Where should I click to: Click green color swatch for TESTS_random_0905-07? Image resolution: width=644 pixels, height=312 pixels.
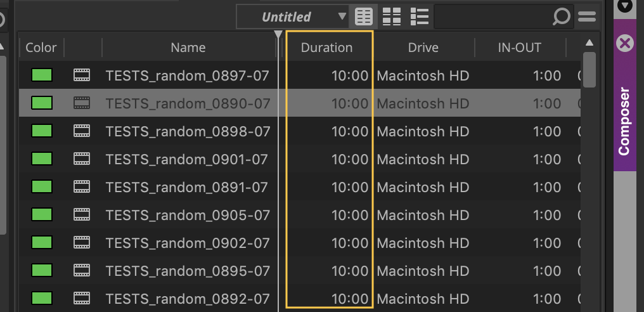tap(42, 214)
